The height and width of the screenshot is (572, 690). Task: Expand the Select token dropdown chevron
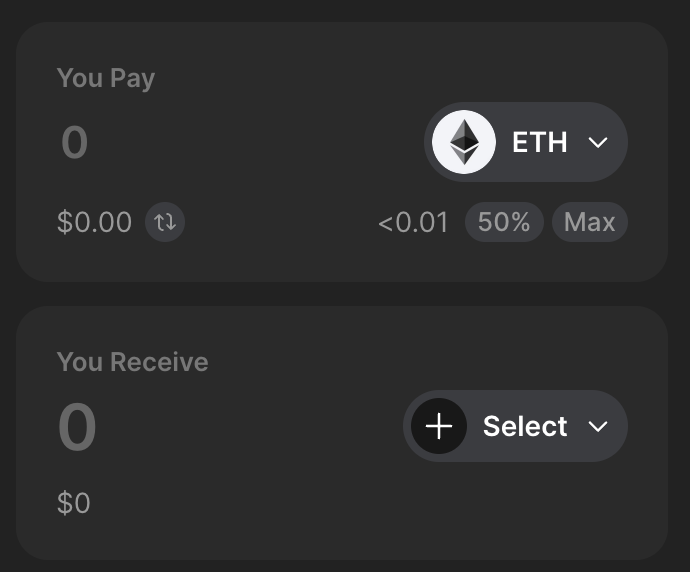tap(598, 426)
